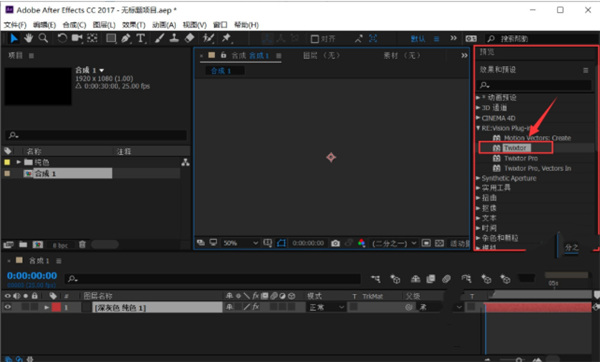Select the Puppet Pin tool

[x=227, y=38]
